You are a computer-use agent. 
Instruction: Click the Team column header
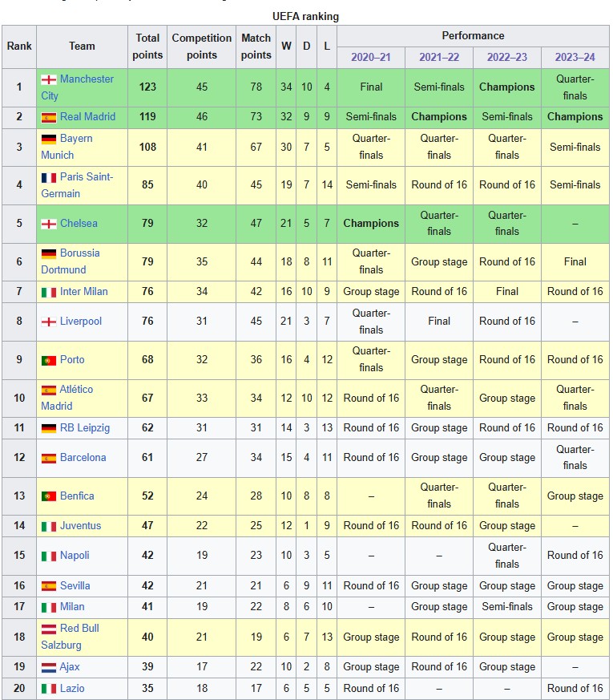pyautogui.click(x=82, y=47)
